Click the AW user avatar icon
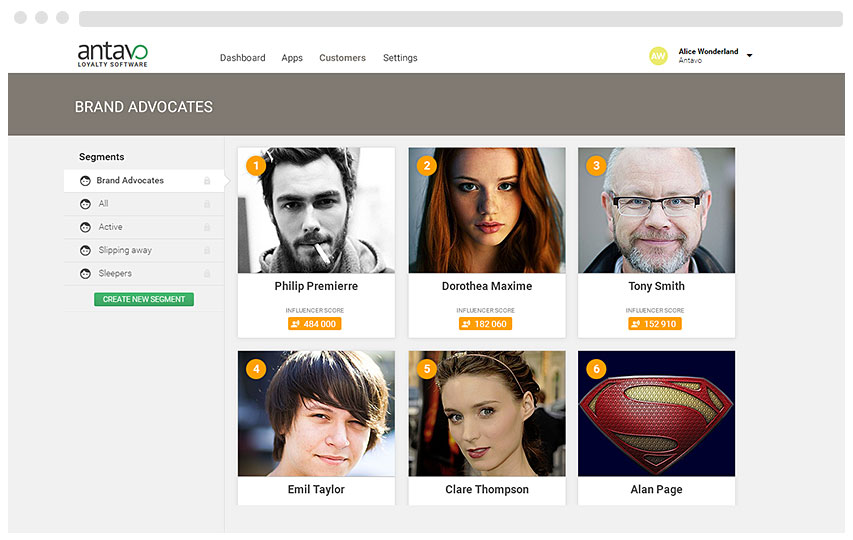 tap(658, 56)
